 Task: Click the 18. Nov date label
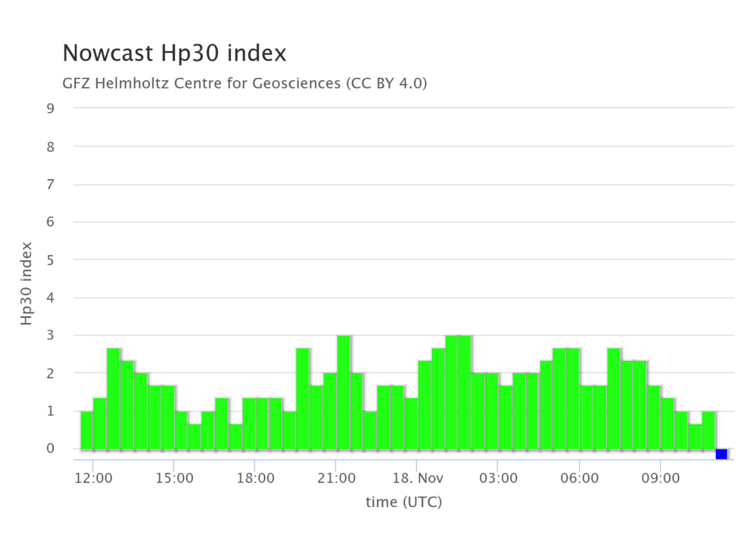(x=418, y=478)
